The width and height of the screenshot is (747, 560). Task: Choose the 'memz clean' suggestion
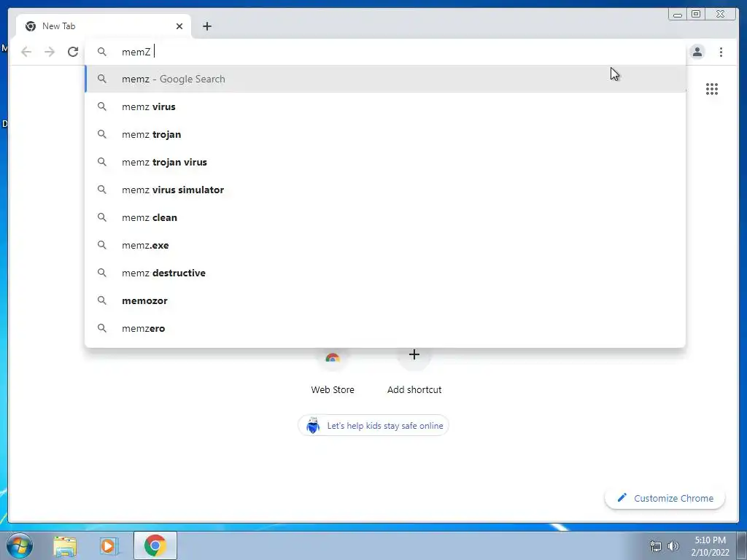[385, 217]
